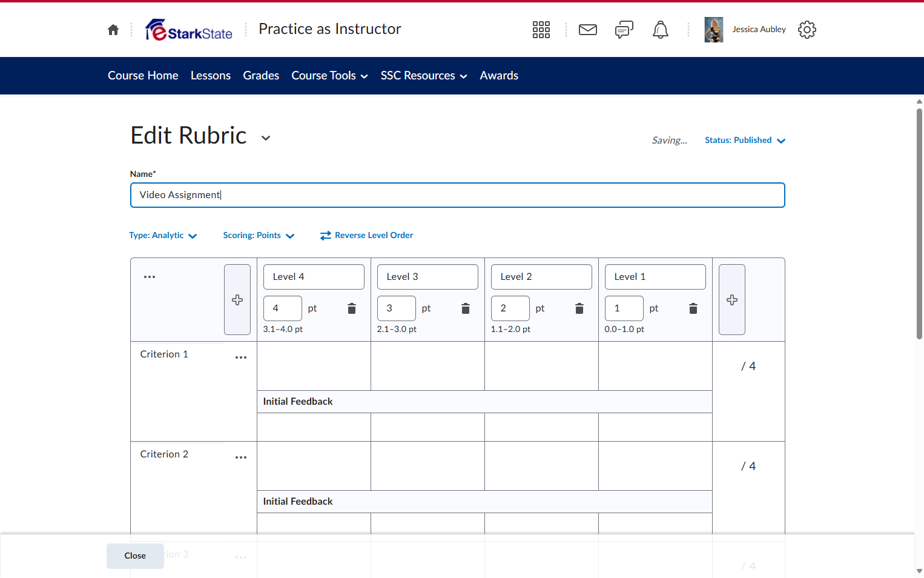Go to Course Home

[x=143, y=76]
